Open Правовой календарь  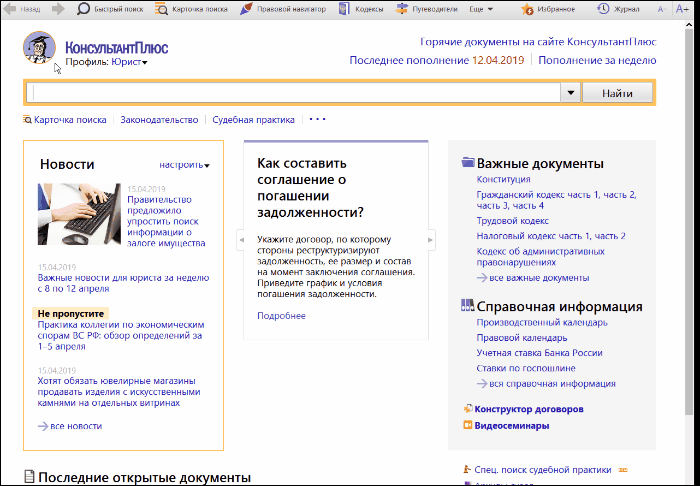click(521, 337)
